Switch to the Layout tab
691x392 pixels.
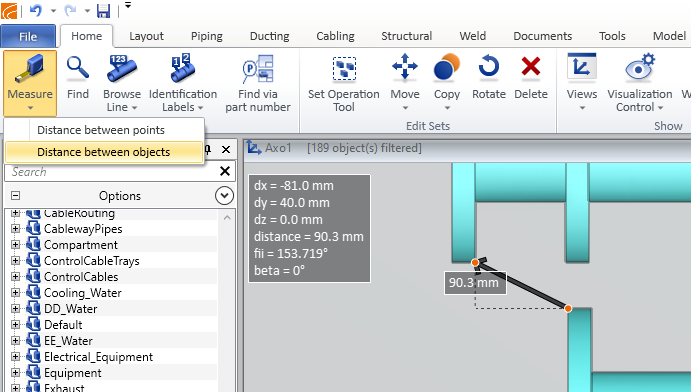(146, 36)
